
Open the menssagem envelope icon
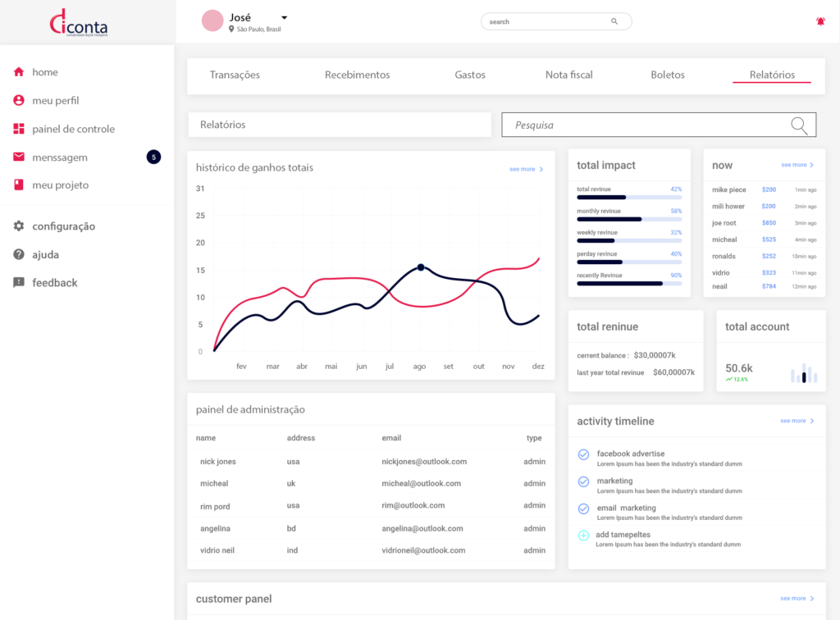19,157
